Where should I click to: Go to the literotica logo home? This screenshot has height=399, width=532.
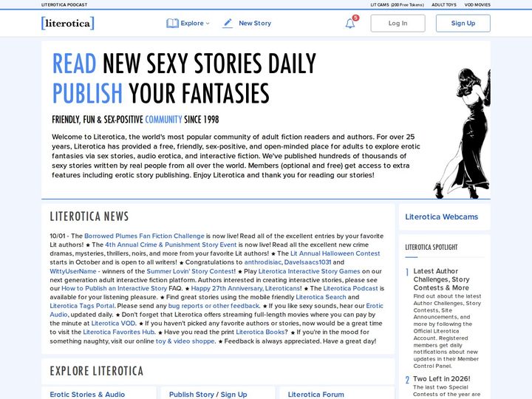click(67, 23)
